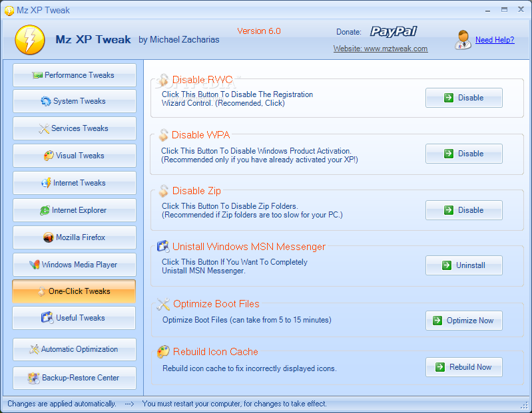
Task: Click the 'Rebuild Icon Cache' heading
Action: [216, 352]
